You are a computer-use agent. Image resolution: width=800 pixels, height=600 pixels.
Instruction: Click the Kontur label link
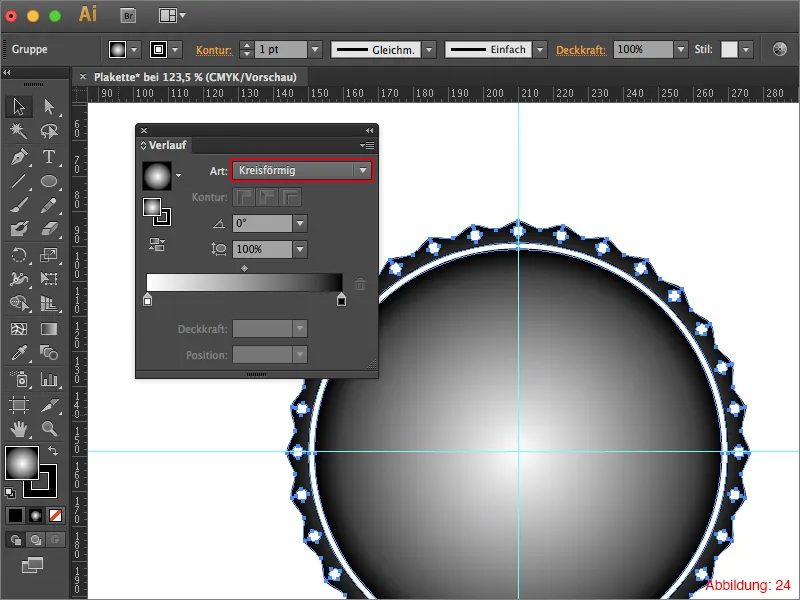214,50
